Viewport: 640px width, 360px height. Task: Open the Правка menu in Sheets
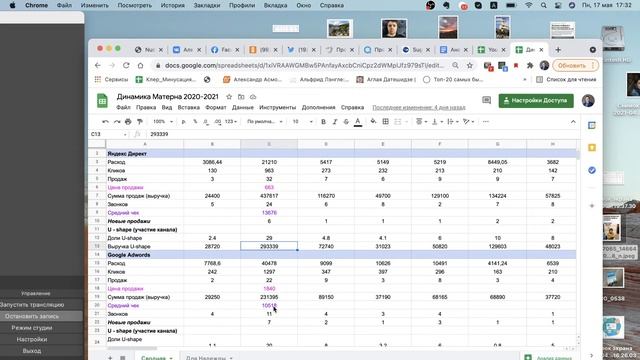[x=146, y=107]
